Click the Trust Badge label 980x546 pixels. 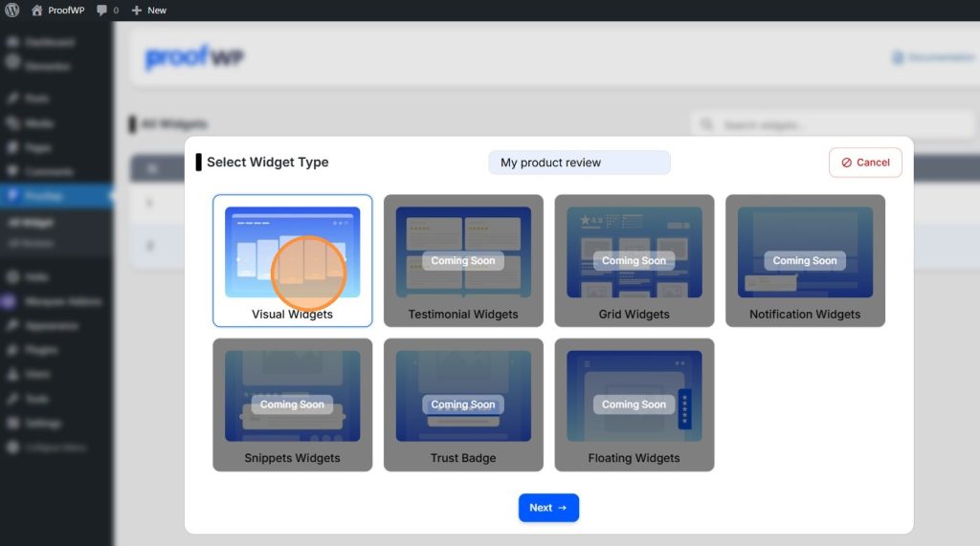pyautogui.click(x=463, y=458)
